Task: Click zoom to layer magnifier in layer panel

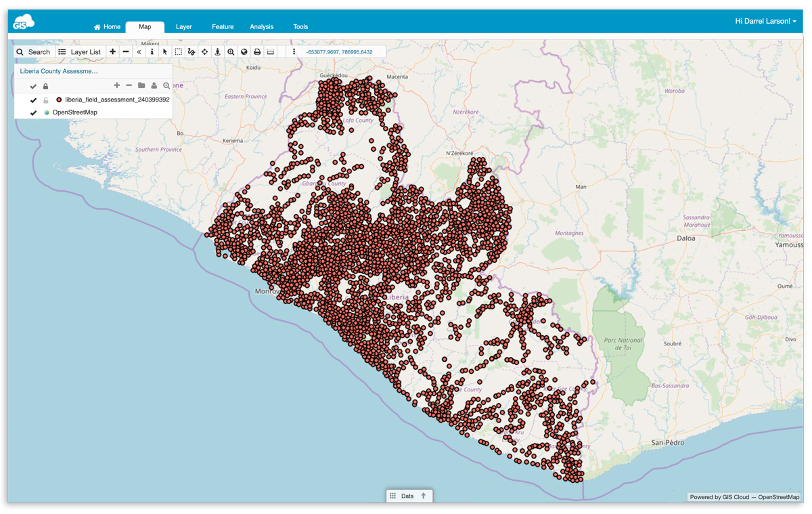Action: [166, 86]
